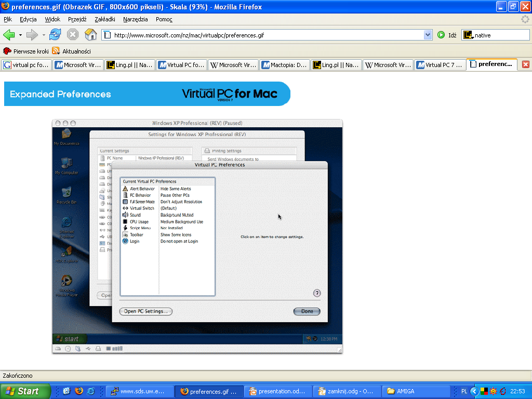This screenshot has width=532, height=399.
Task: Open the Zakładki menu
Action: (x=105, y=19)
